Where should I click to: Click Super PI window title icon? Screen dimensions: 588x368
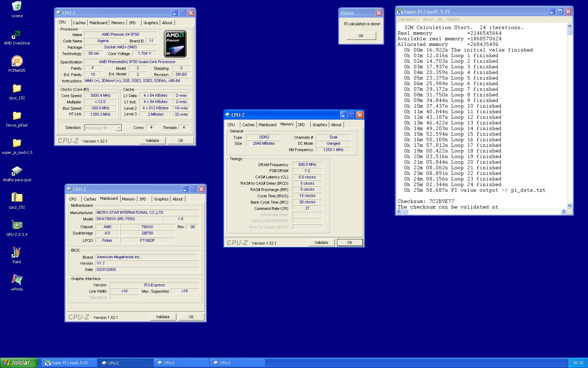click(400, 12)
